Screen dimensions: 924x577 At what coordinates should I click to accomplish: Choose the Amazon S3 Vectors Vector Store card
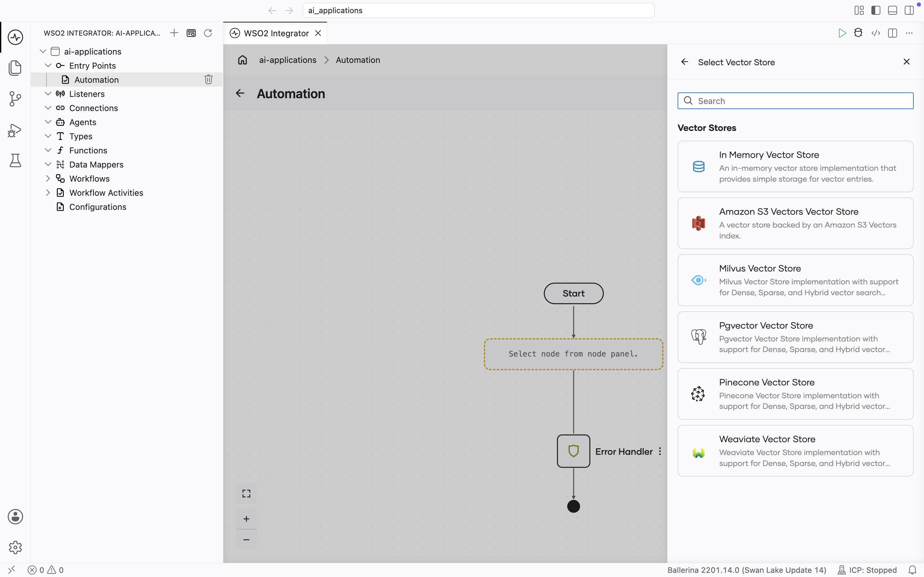coord(795,223)
